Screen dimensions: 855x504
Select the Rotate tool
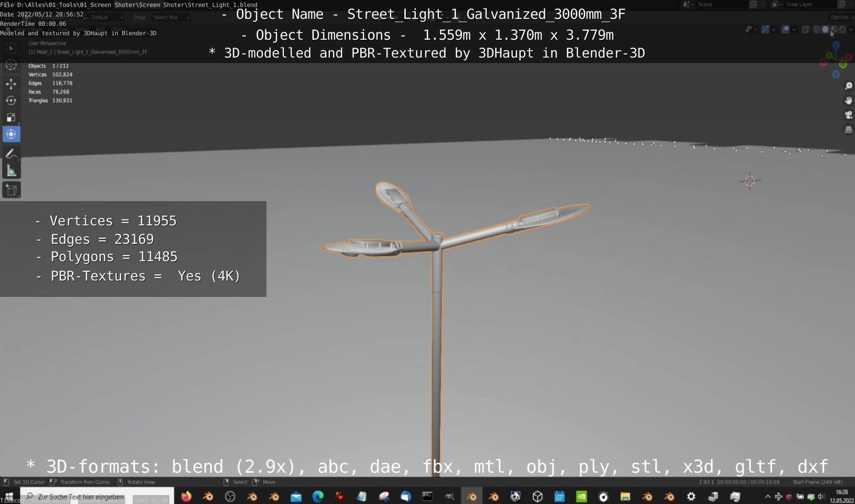coord(11,100)
